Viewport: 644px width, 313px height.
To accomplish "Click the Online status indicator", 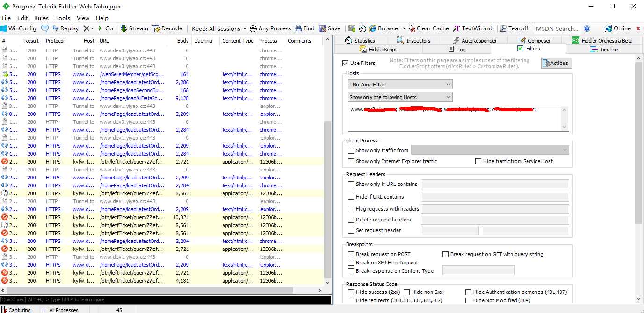I will (617, 28).
